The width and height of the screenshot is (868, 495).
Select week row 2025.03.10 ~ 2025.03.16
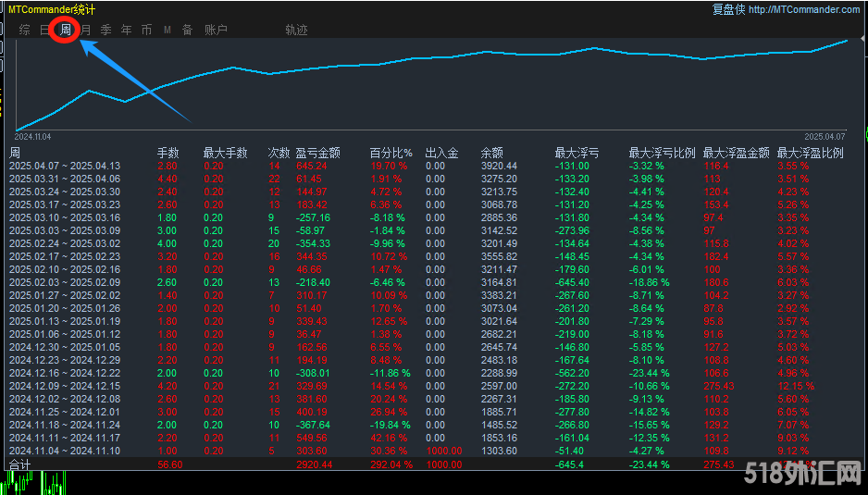434,217
